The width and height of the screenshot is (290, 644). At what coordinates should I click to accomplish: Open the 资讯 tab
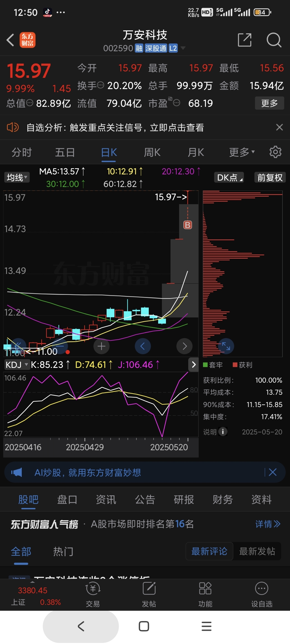pos(106,500)
